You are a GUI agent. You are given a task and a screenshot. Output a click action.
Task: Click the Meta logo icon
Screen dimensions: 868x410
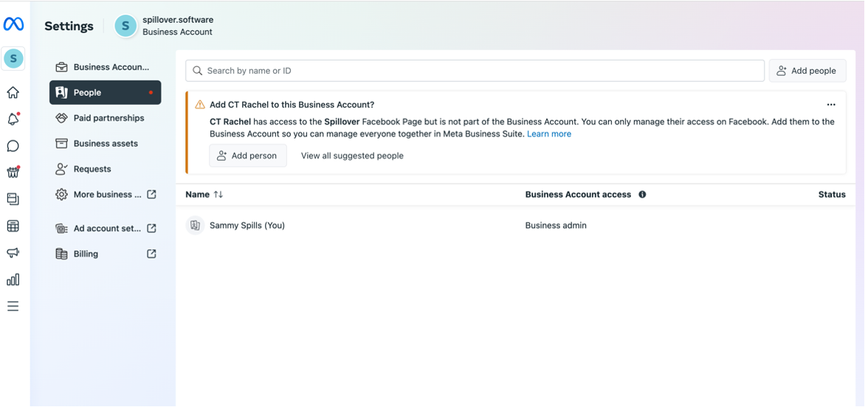pyautogui.click(x=13, y=24)
